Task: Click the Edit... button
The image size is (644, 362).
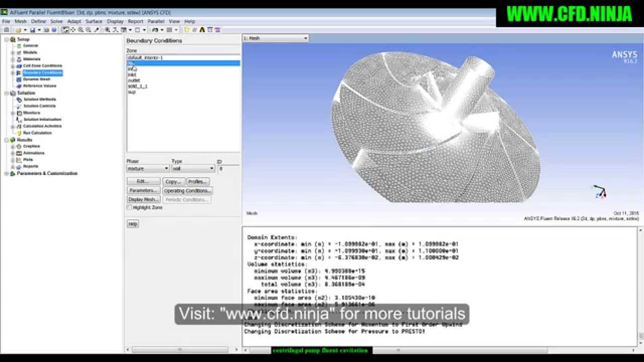Action: [x=144, y=182]
